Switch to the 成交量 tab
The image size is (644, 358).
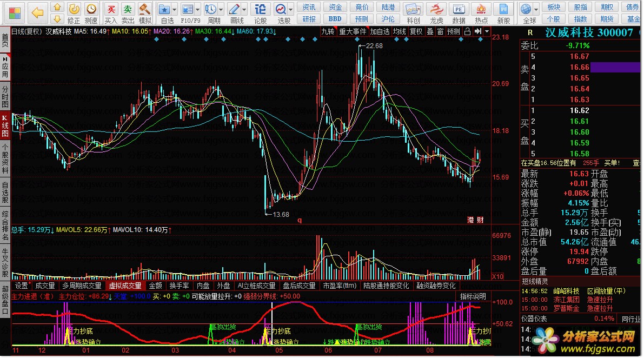click(x=45, y=286)
